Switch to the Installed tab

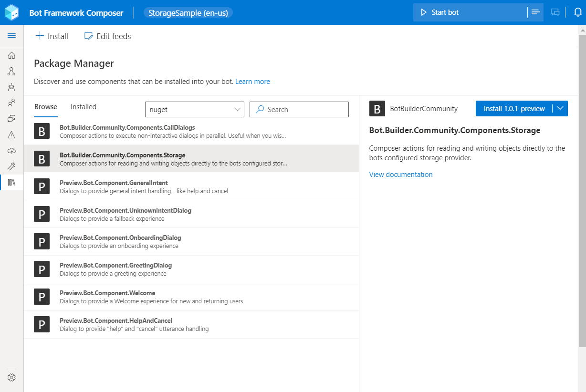(83, 106)
